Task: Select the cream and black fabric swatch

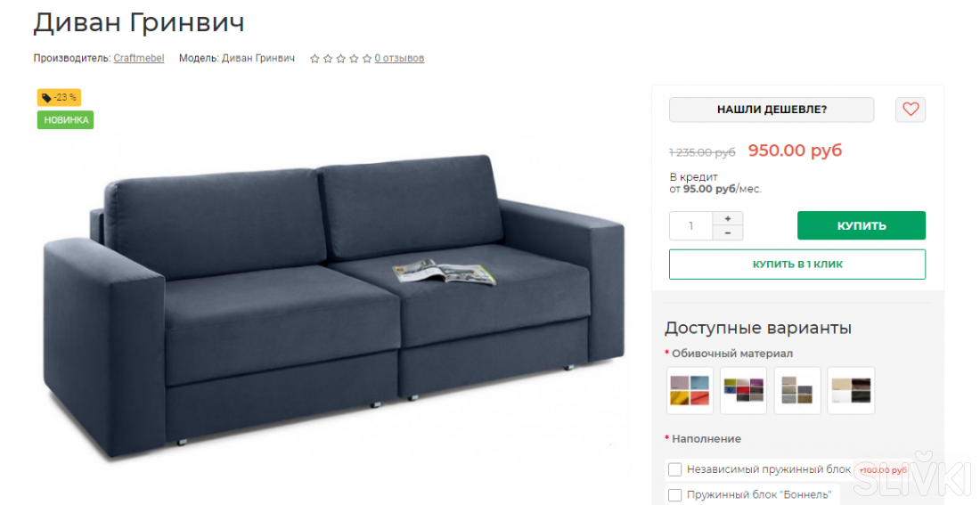Action: tap(851, 391)
